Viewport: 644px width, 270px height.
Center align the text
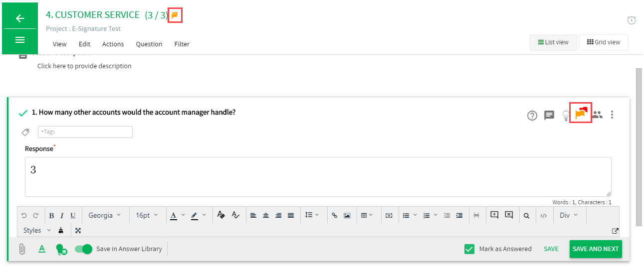(x=266, y=215)
